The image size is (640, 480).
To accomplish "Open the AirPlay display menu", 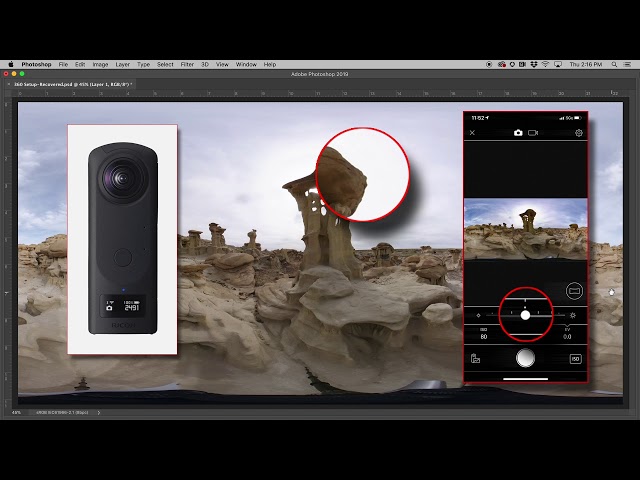I will pyautogui.click(x=558, y=64).
